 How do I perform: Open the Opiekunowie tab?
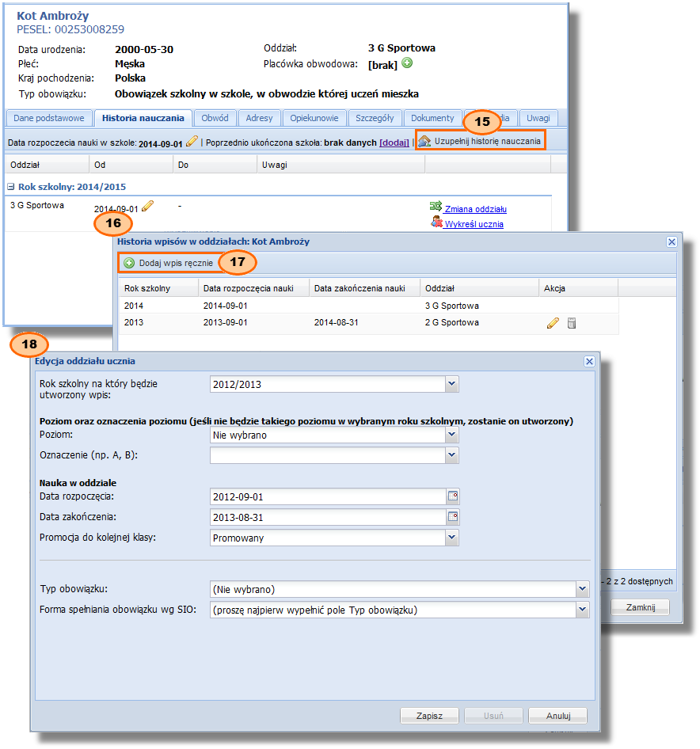[314, 118]
